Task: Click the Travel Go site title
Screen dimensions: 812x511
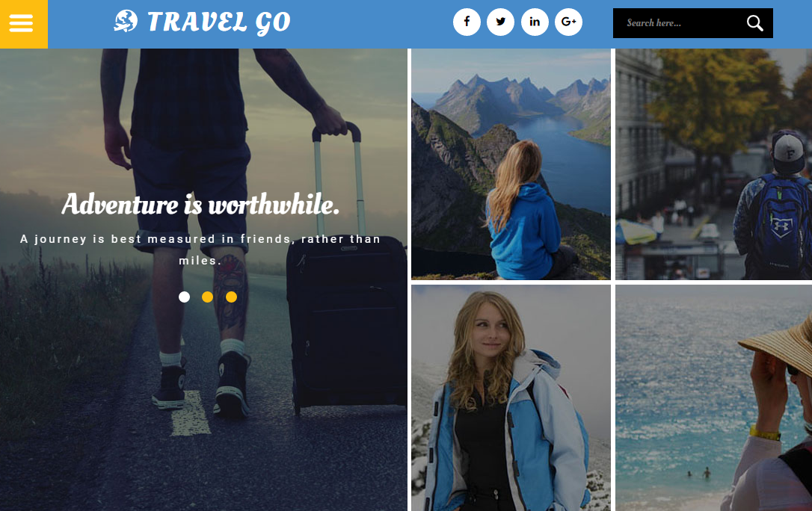Action: pos(218,22)
